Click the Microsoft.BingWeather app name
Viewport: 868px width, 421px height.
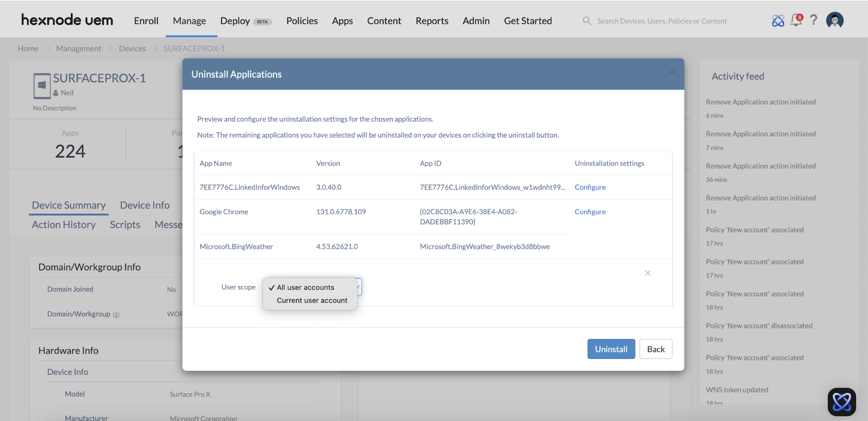[x=236, y=246]
